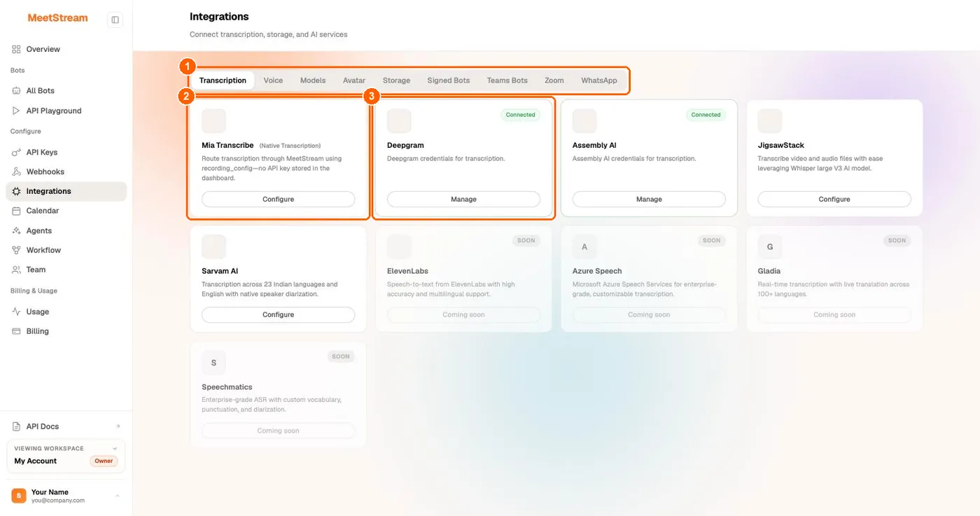Manage the Deepgram integration
Screen dimensions: 980x516
click(x=463, y=200)
